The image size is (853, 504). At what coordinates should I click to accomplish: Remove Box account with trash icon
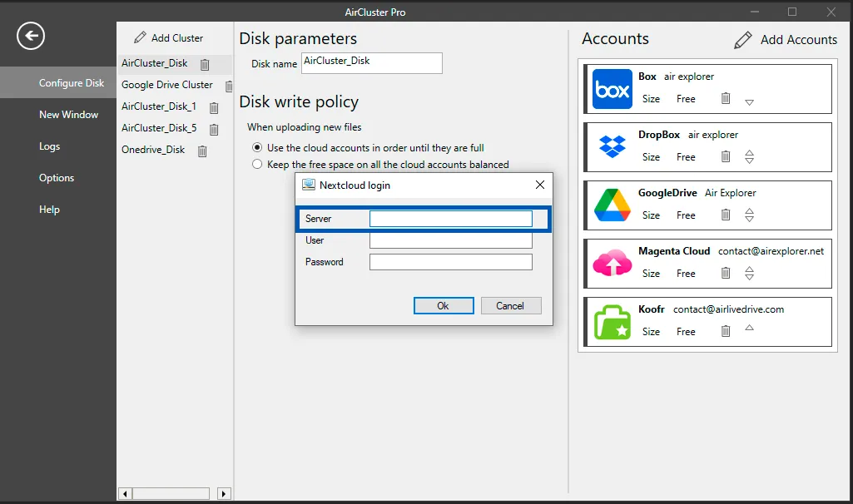[x=725, y=98]
